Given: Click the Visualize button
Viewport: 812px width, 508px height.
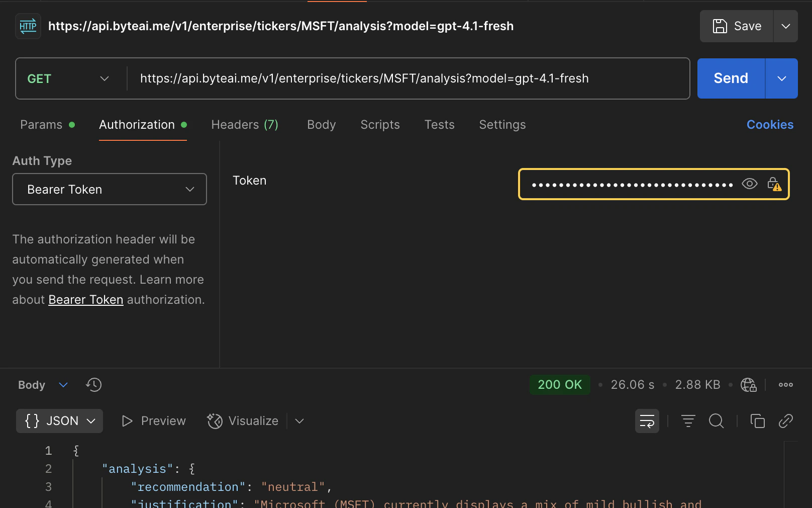Looking at the screenshot, I should coord(243,421).
